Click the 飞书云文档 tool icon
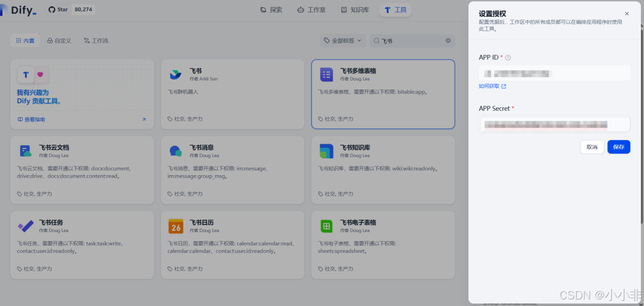This screenshot has width=644, height=306. tap(25, 151)
